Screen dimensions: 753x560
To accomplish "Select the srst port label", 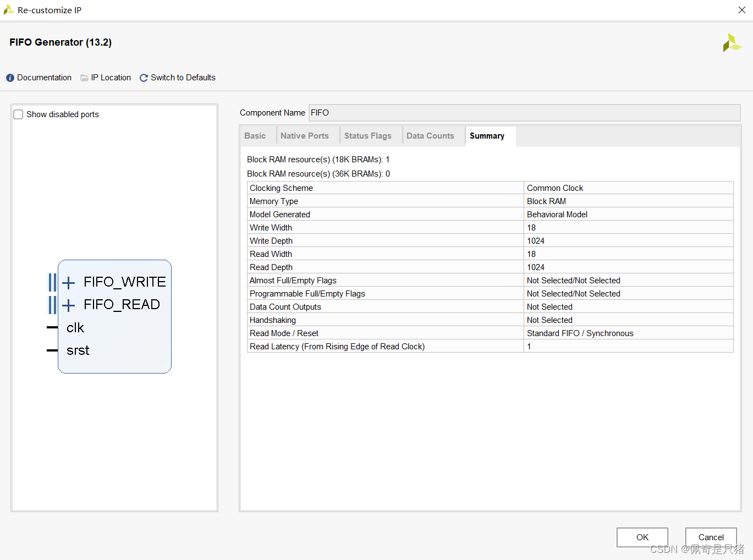I will (x=78, y=350).
